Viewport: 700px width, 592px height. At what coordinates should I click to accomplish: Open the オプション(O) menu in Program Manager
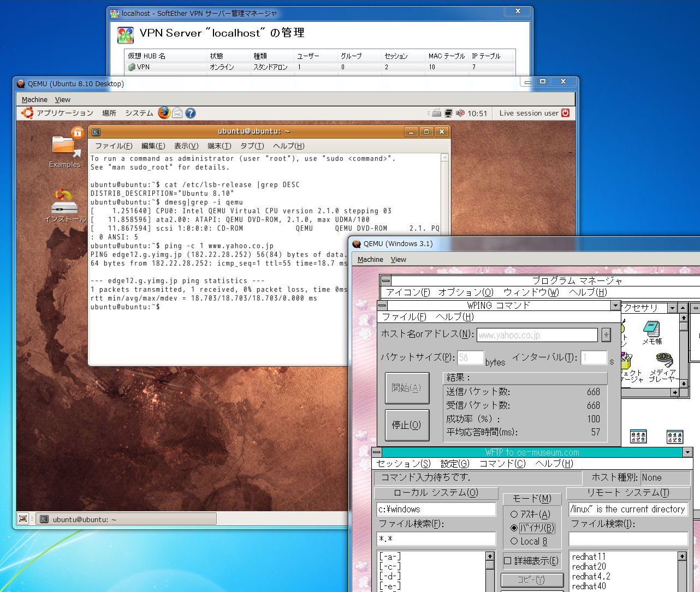[466, 292]
